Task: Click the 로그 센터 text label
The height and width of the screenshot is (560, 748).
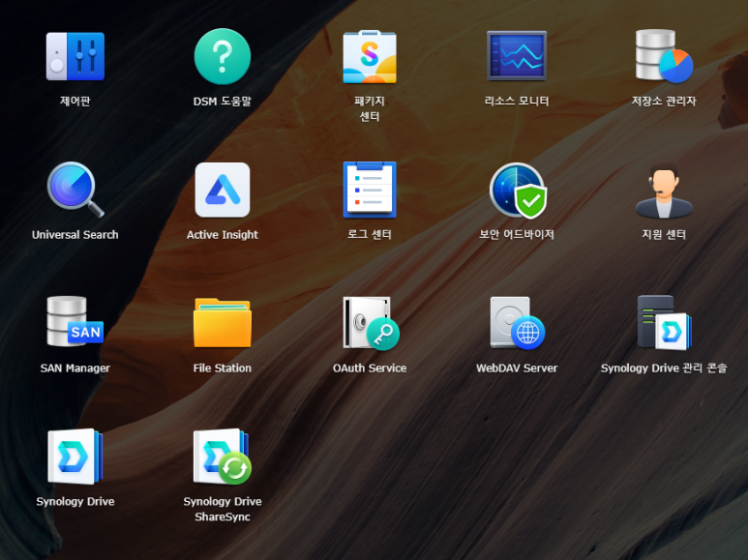Action: point(370,235)
